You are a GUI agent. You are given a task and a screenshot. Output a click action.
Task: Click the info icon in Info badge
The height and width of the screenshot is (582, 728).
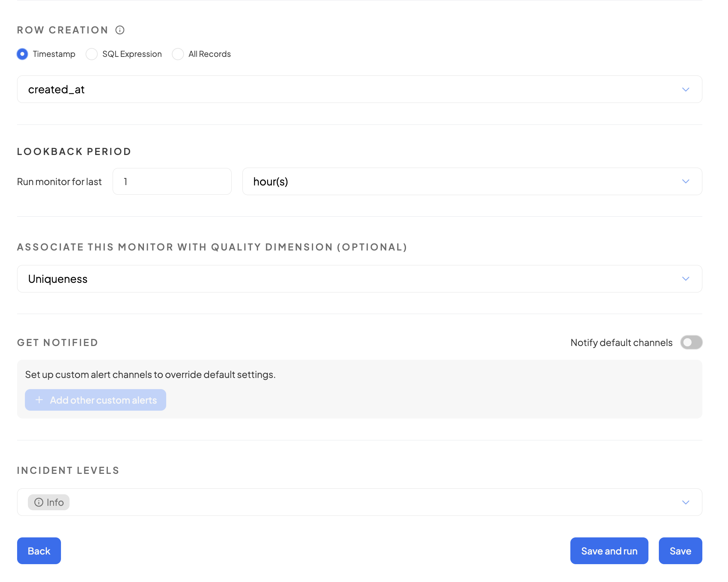(39, 502)
